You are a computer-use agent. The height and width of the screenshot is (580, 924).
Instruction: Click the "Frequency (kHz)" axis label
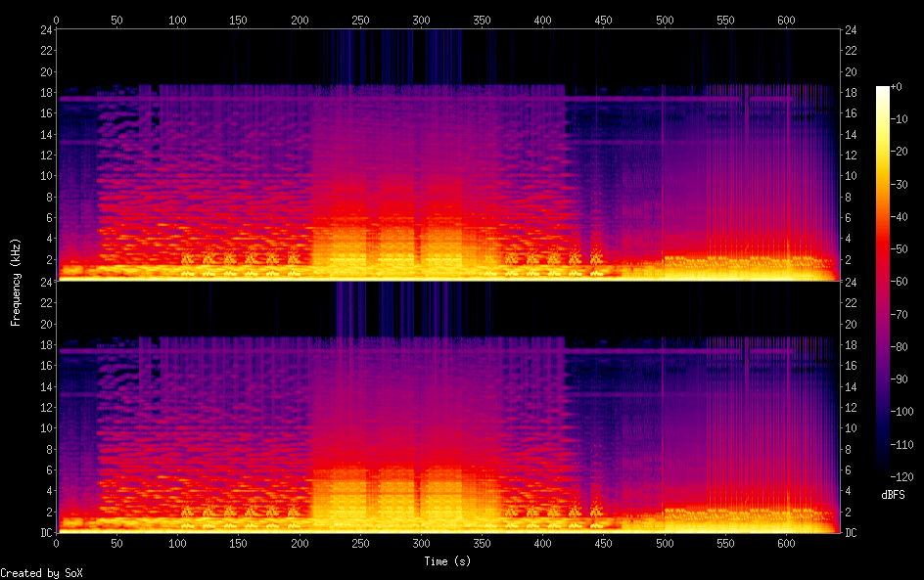(x=16, y=281)
